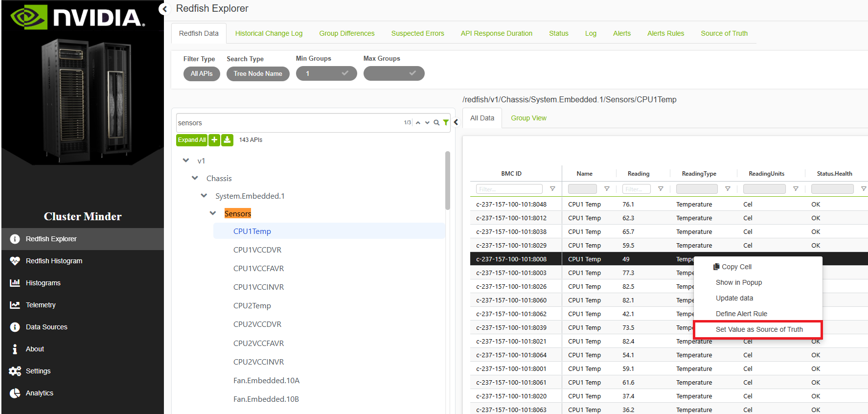Collapse the Sensors tree node
The height and width of the screenshot is (414, 868).
tap(213, 213)
